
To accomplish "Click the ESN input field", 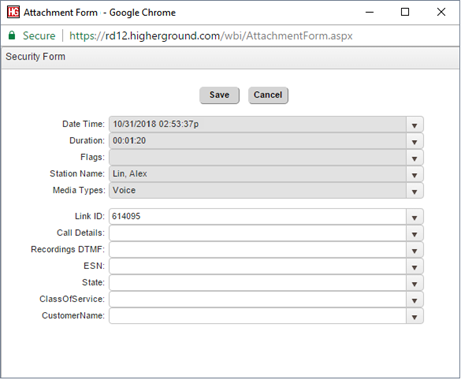I will (258, 267).
